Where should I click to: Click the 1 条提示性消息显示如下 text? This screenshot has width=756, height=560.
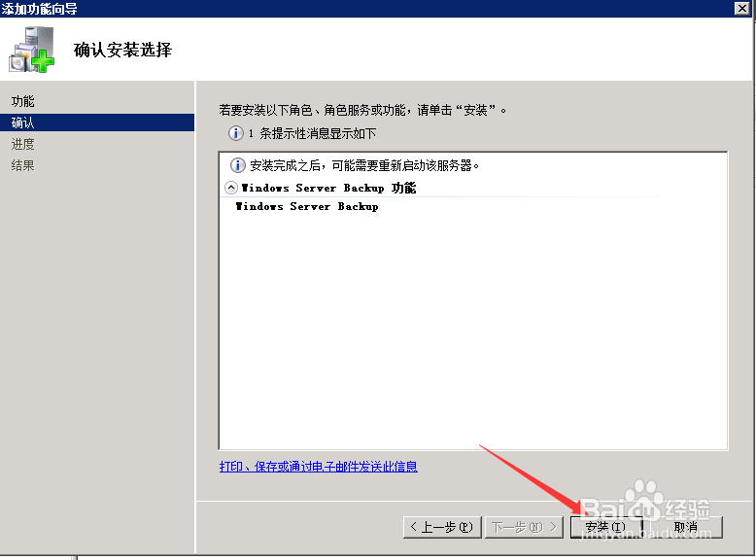click(x=312, y=133)
